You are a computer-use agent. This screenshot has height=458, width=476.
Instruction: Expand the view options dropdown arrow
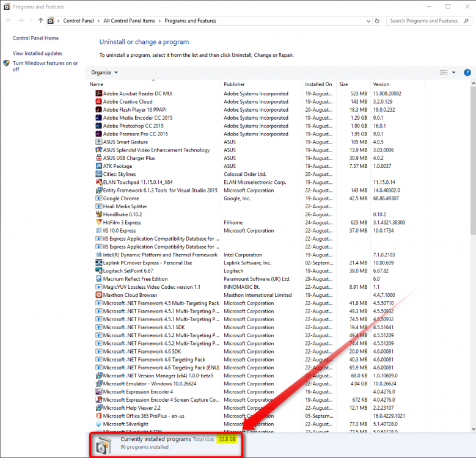(453, 73)
